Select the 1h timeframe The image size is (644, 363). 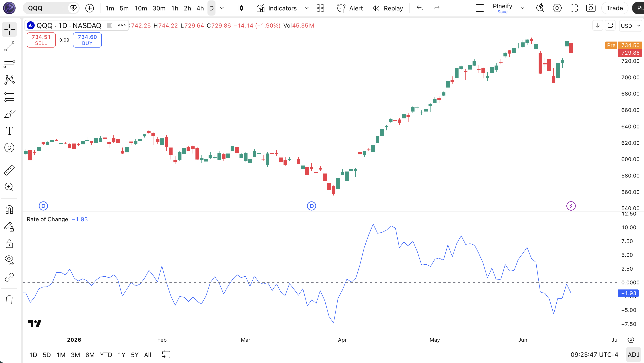[175, 8]
